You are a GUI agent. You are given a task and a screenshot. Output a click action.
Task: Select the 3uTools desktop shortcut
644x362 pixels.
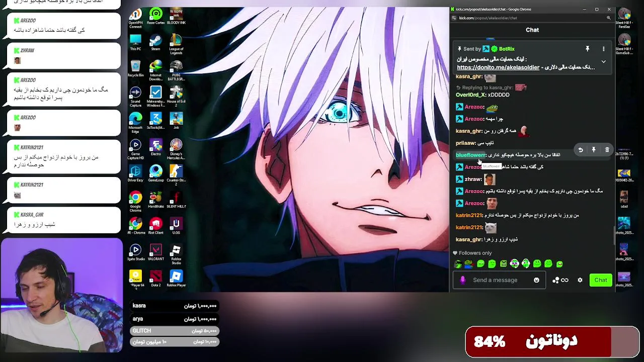coord(156,121)
